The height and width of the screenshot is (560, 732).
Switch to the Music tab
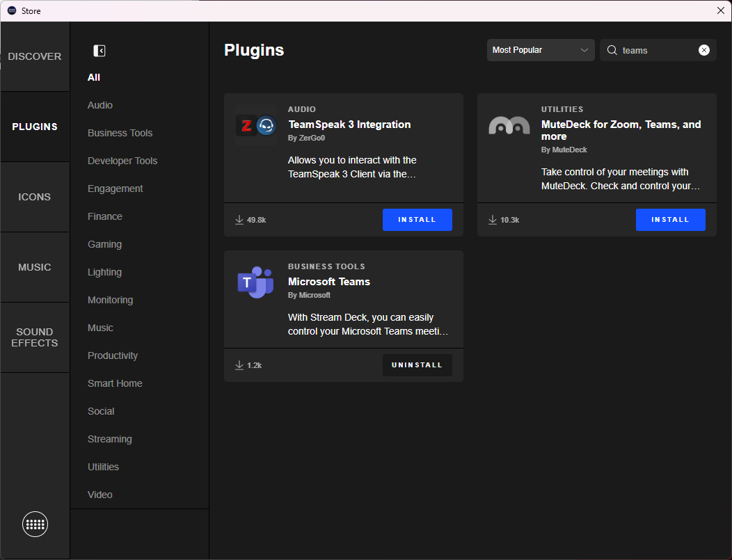[35, 267]
